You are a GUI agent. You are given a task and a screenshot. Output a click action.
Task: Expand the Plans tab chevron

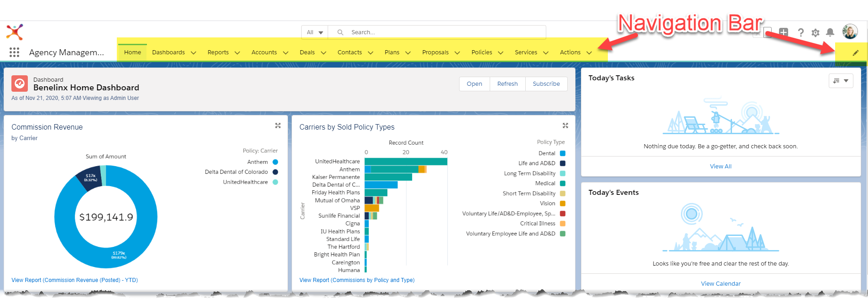[408, 52]
